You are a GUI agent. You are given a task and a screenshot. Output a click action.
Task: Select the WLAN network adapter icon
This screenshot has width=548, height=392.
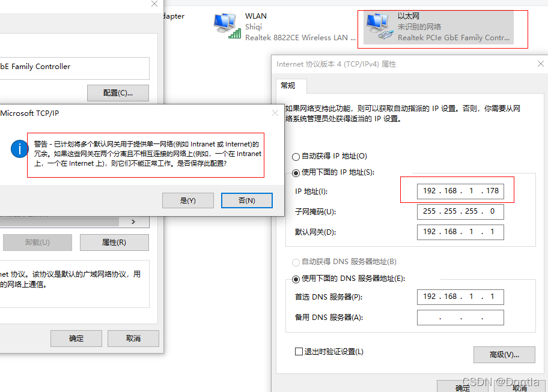coord(227,26)
